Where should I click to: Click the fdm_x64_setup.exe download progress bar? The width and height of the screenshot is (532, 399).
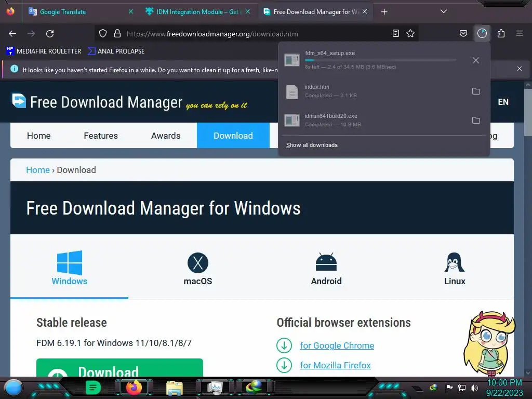coord(380,60)
